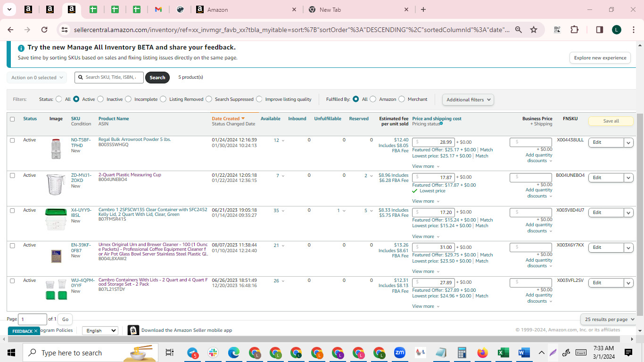Click the Save all button
Image resolution: width=644 pixels, height=362 pixels.
[x=611, y=121]
